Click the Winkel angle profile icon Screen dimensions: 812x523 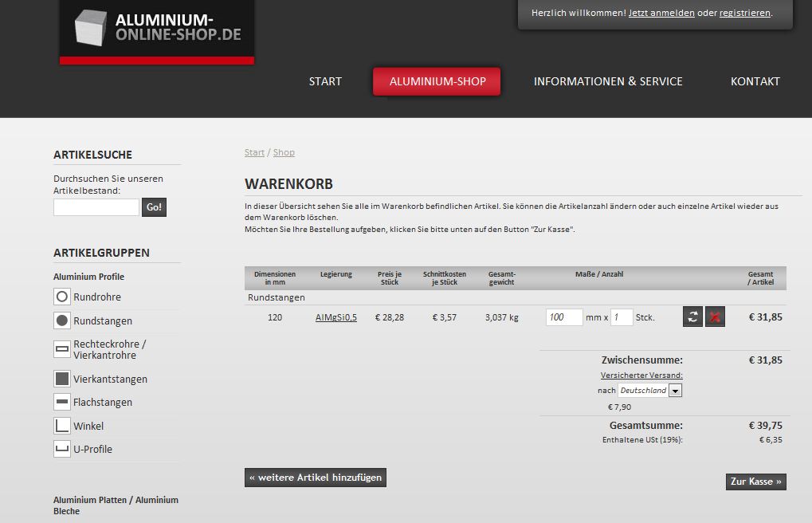coord(62,426)
